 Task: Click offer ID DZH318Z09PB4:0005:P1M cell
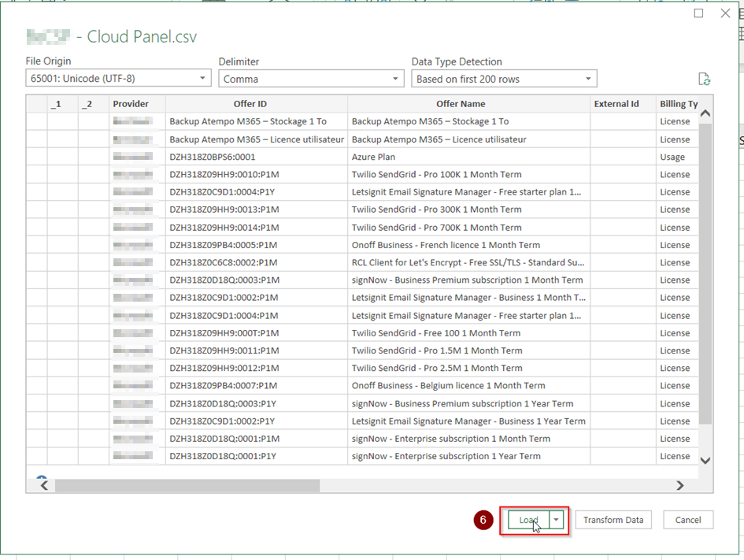[x=256, y=245]
